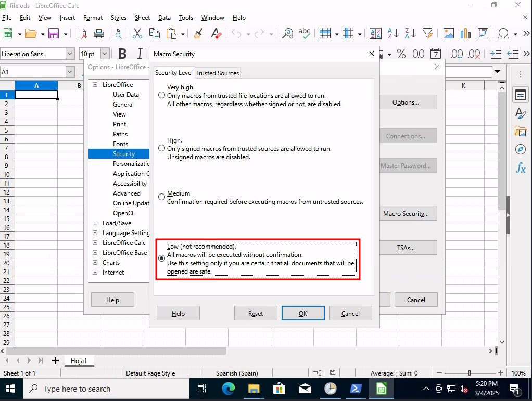Toggle the AutoFilter funnel icon

(x=427, y=34)
